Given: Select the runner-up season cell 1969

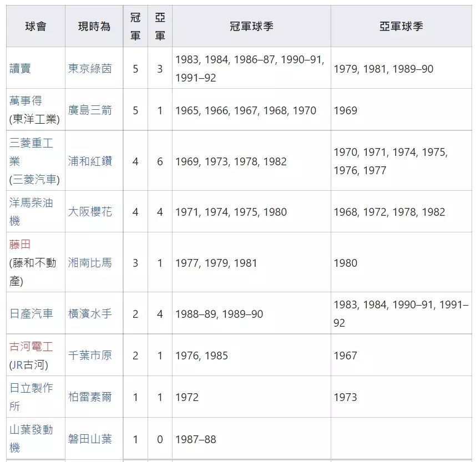Looking at the screenshot, I should pyautogui.click(x=401, y=110).
